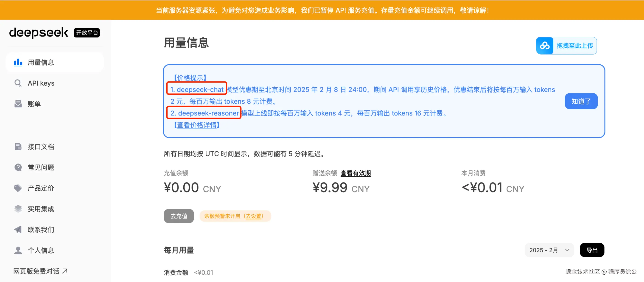Viewport: 644px width, 282px height.
Task: Click the 去充值 recharge button
Action: click(179, 216)
